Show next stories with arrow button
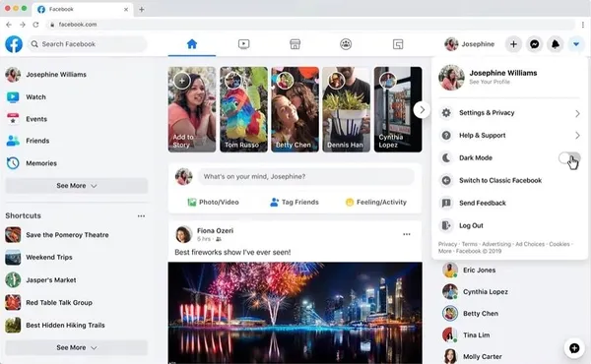This screenshot has width=591, height=364. [x=422, y=110]
